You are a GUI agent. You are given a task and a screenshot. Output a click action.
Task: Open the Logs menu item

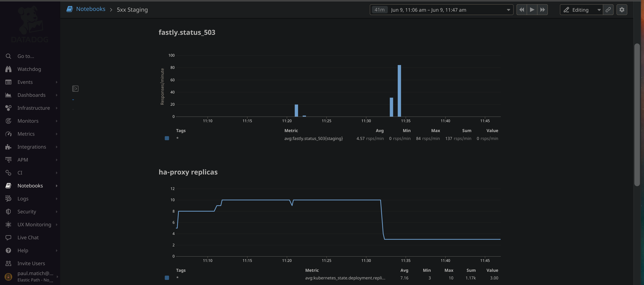[x=23, y=199]
